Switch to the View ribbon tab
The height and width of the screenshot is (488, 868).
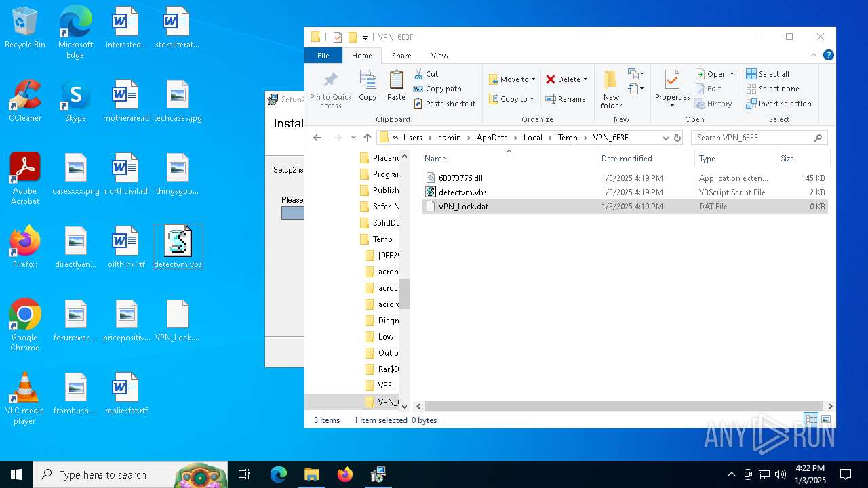click(439, 56)
